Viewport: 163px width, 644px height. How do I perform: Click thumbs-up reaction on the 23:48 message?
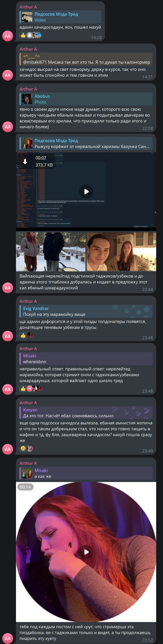click(x=23, y=388)
